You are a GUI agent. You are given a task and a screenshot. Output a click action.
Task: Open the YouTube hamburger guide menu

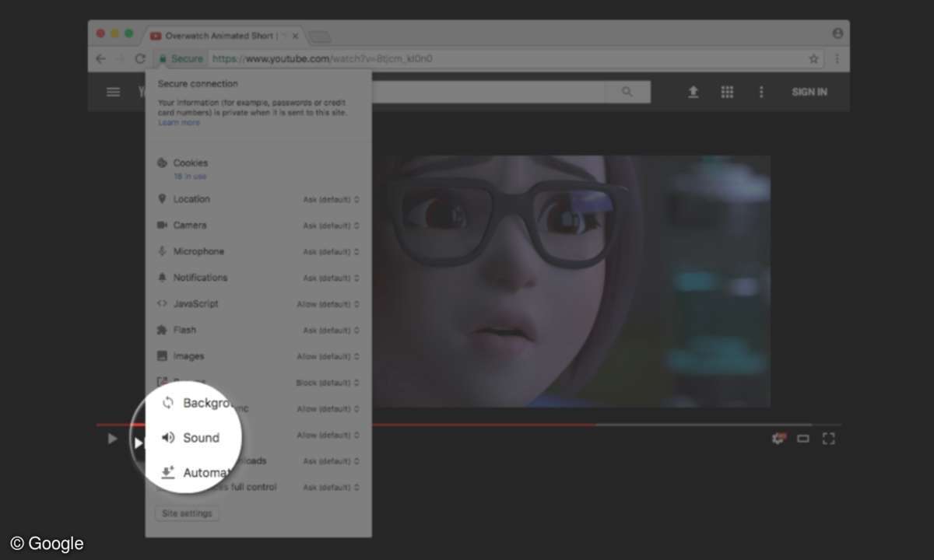click(x=113, y=92)
